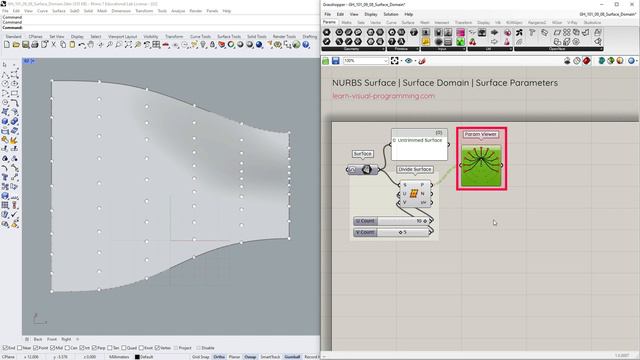Click the Undo arrow icon in Rhino toolbar

(82, 44)
